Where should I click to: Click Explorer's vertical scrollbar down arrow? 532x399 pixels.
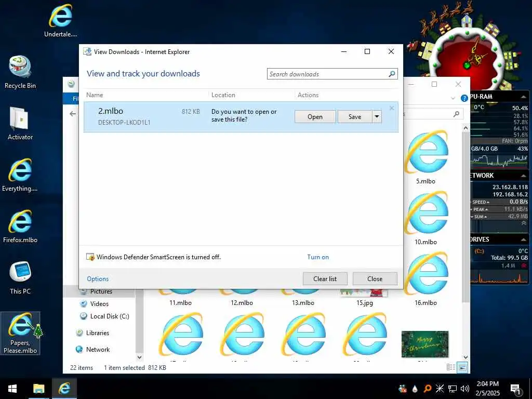pos(465,357)
